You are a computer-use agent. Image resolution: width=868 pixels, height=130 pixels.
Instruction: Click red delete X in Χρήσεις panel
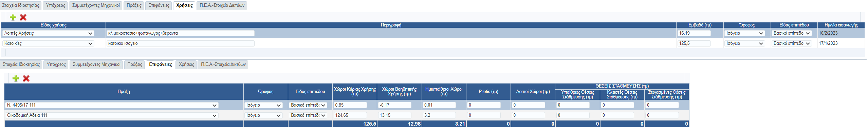tap(23, 17)
